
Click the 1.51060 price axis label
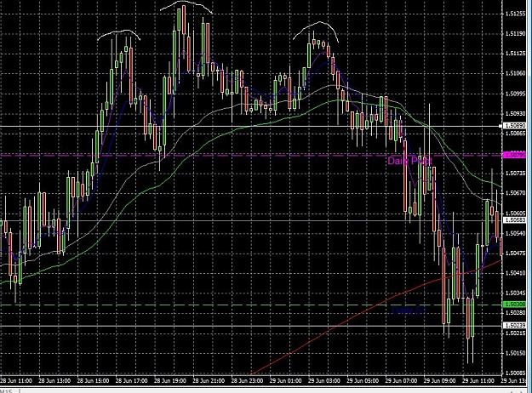tap(515, 74)
